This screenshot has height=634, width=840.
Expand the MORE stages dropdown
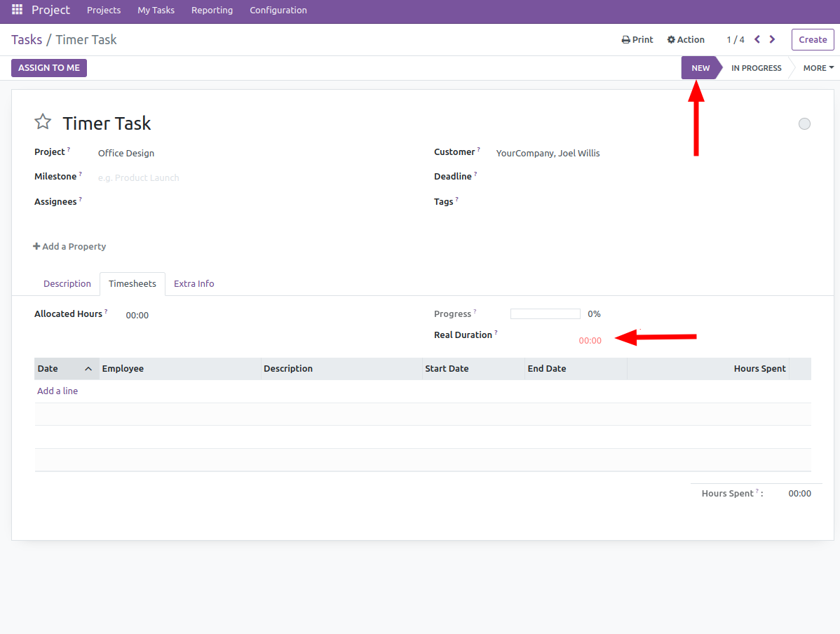click(x=818, y=68)
